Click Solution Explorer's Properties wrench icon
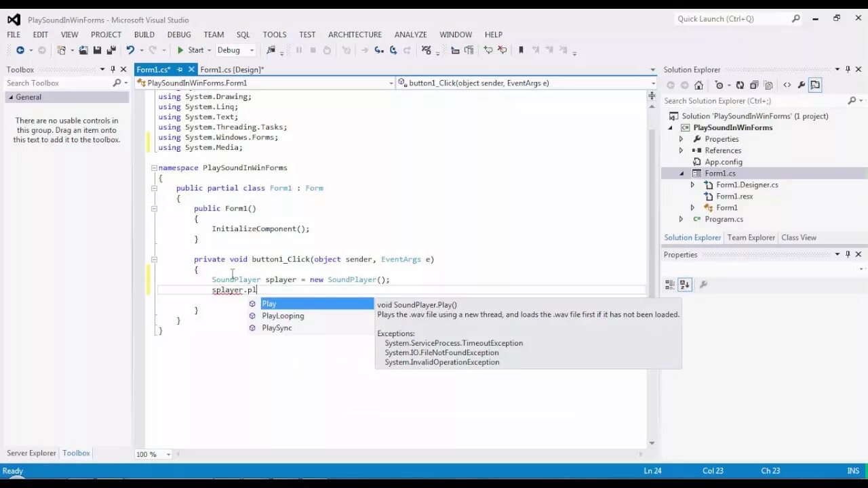This screenshot has height=488, width=868. point(802,85)
